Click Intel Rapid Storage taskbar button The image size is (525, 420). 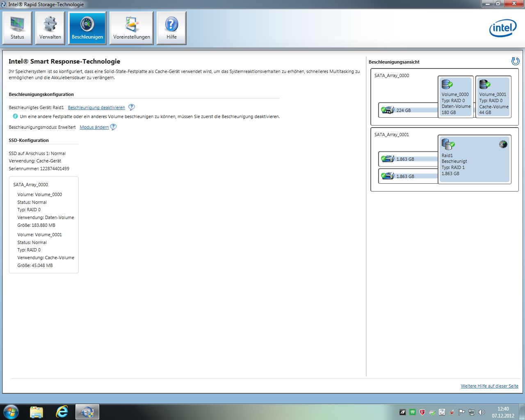[87, 412]
